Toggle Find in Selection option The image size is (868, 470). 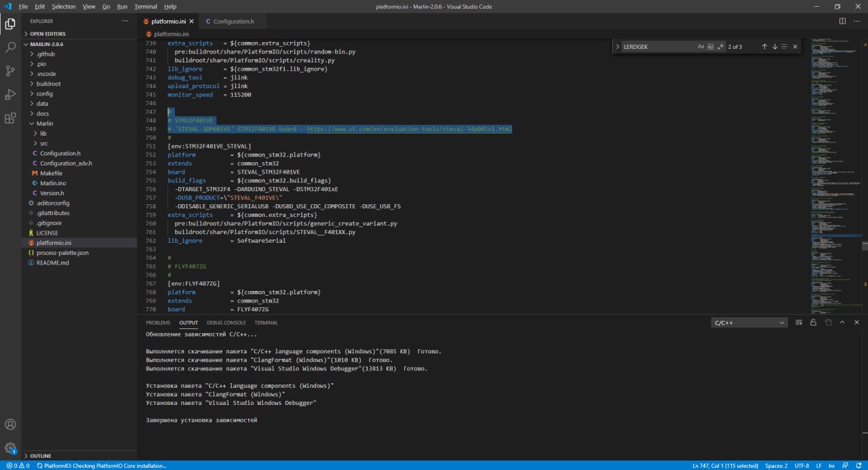pos(785,47)
